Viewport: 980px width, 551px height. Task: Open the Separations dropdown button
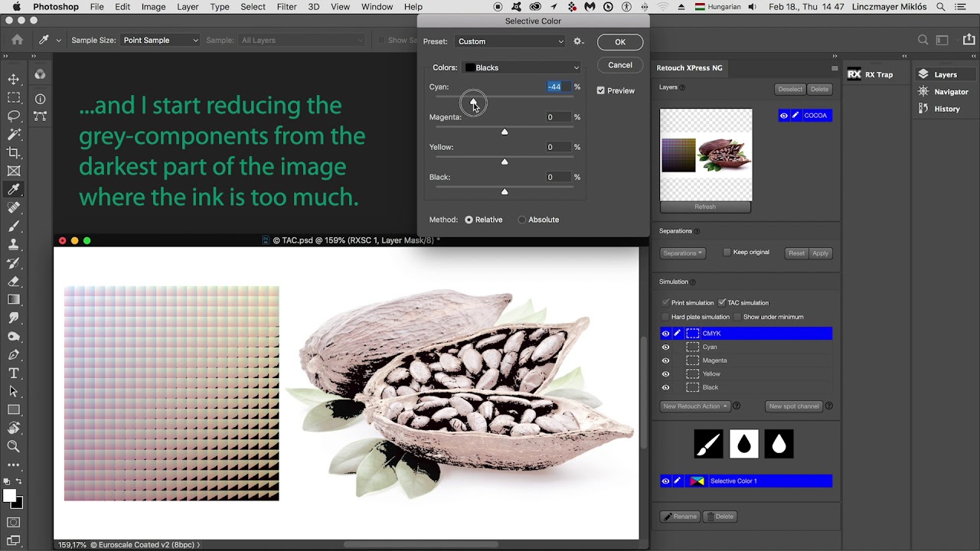click(682, 253)
